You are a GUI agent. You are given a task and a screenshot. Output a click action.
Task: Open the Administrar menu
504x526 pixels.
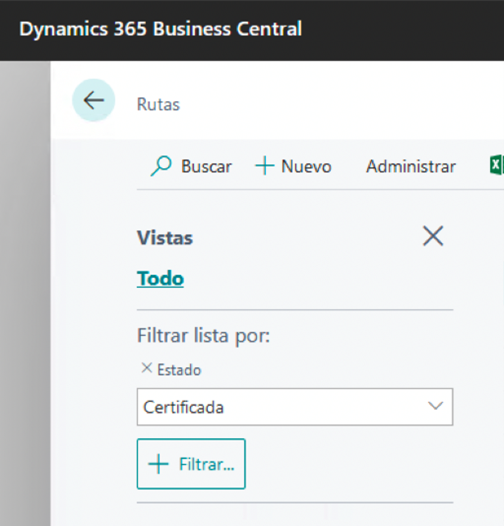click(x=411, y=166)
